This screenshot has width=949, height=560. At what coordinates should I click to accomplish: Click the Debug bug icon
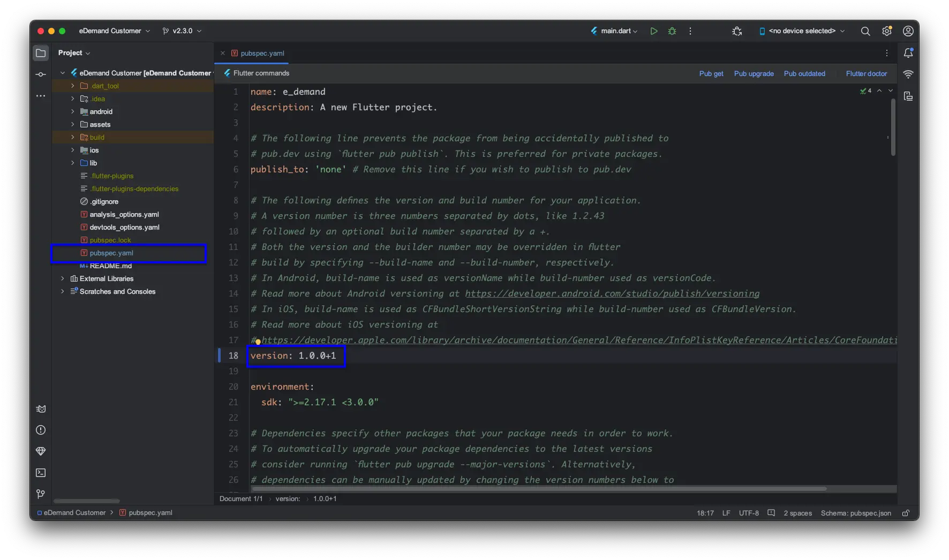click(672, 31)
